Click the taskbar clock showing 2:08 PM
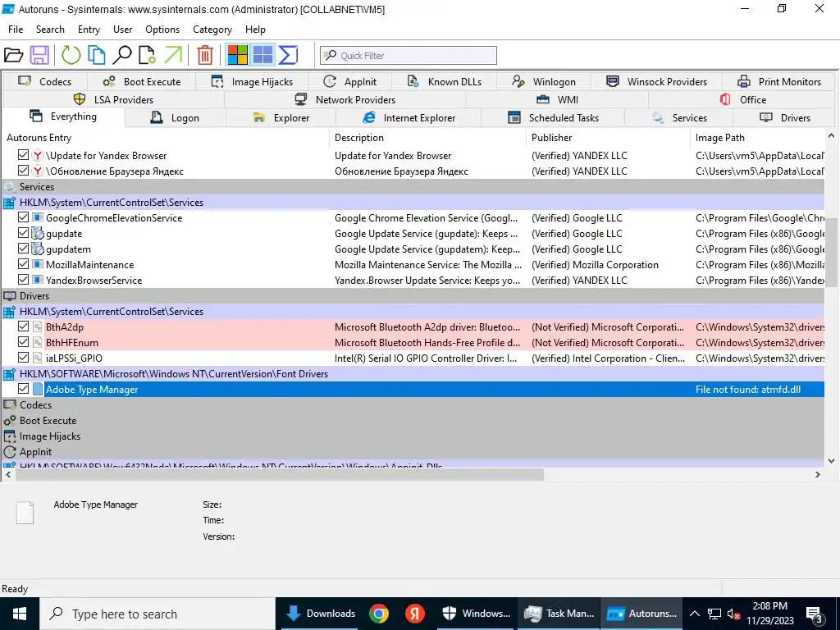This screenshot has height=630, width=840. [769, 614]
